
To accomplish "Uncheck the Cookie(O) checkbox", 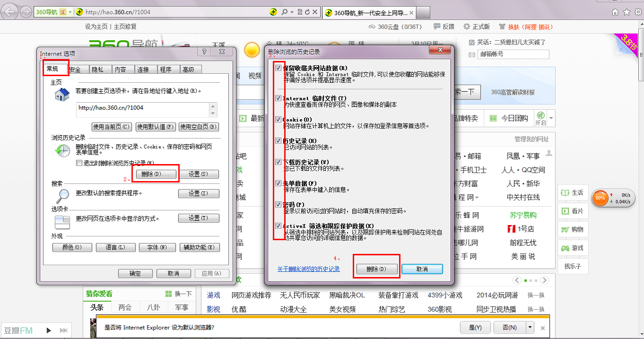I will (278, 120).
